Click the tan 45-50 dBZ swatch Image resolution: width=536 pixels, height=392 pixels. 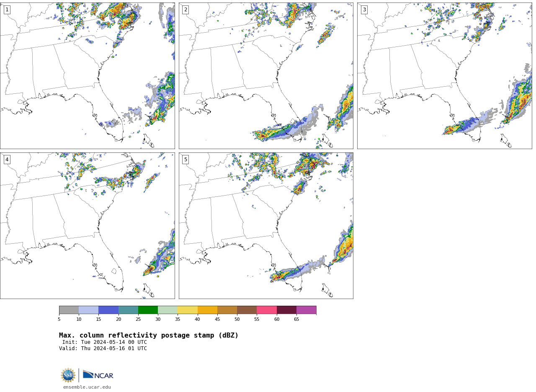227,310
